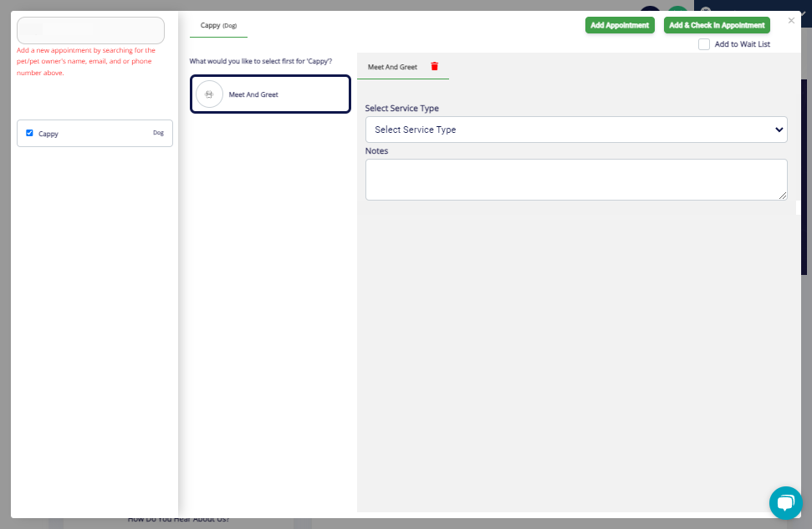Click 'What would you like to select' prompt
The width and height of the screenshot is (812, 529).
(x=260, y=61)
